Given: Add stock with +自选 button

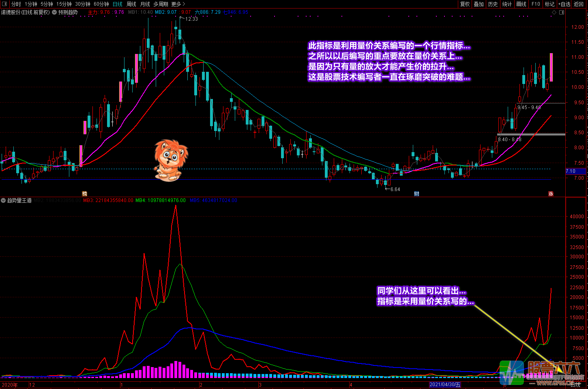Looking at the screenshot, I should (564, 4).
